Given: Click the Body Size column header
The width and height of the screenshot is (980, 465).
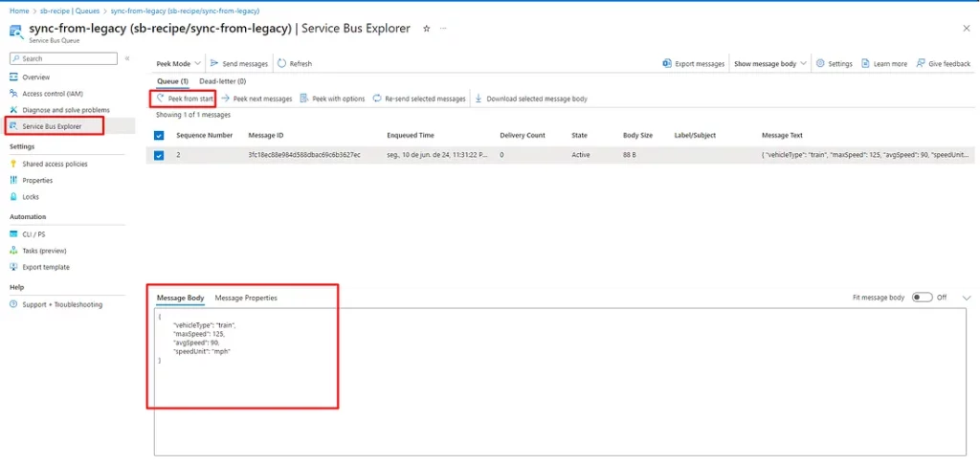Looking at the screenshot, I should pos(638,136).
